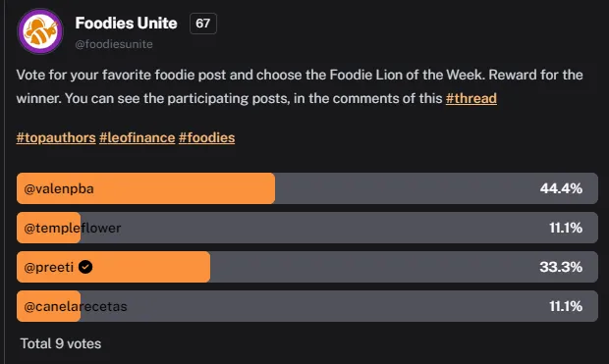Choose the @canelarecetas poll option

click(307, 306)
